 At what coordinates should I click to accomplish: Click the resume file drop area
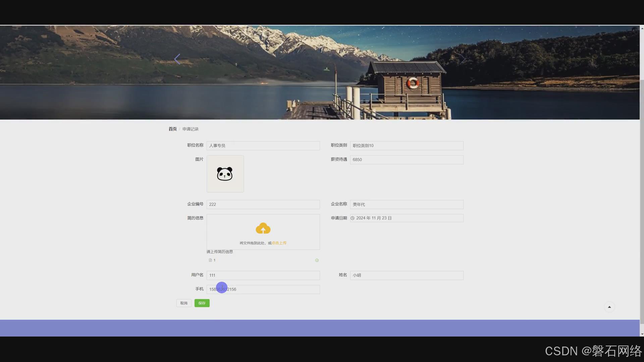pos(263,232)
